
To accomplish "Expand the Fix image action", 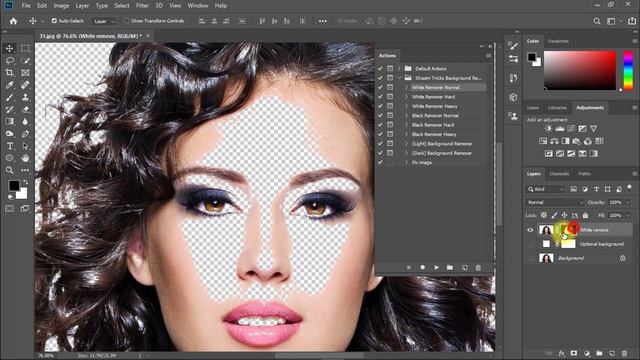I will pos(406,162).
